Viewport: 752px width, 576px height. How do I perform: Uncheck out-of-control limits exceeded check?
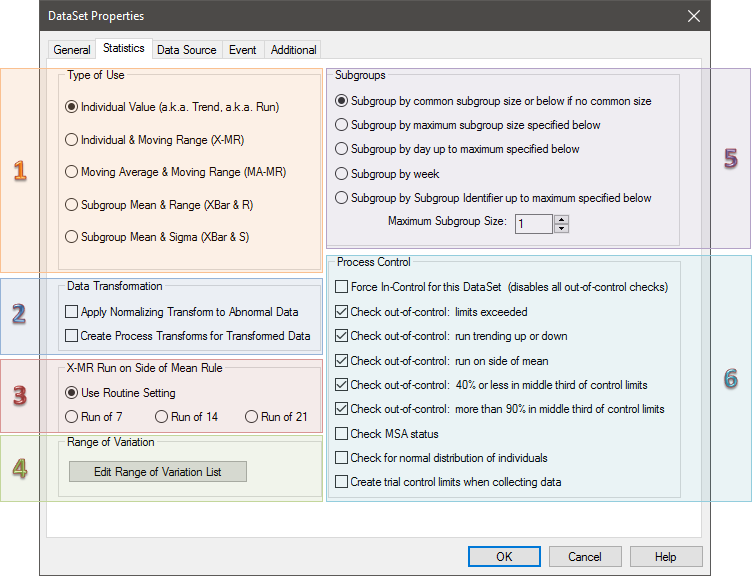pyautogui.click(x=342, y=312)
